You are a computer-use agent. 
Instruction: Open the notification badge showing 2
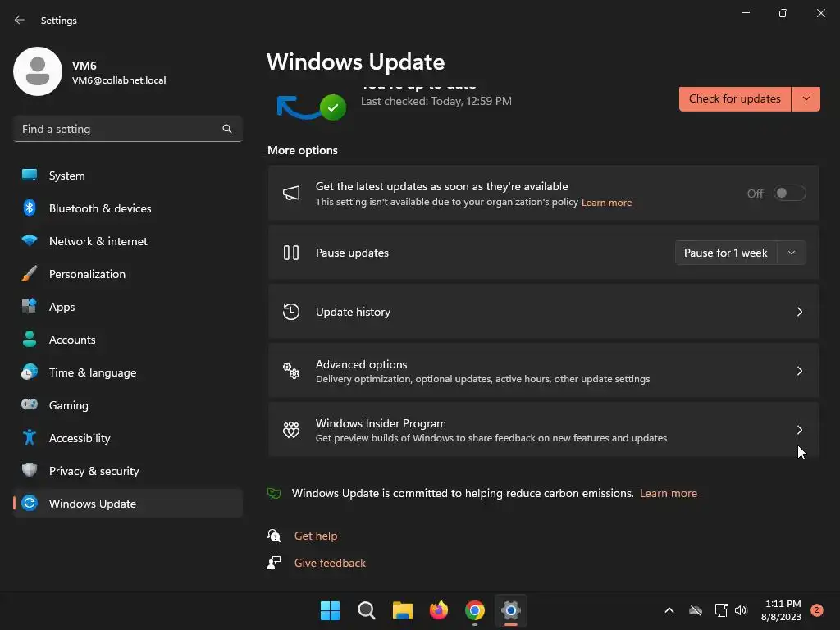click(816, 610)
